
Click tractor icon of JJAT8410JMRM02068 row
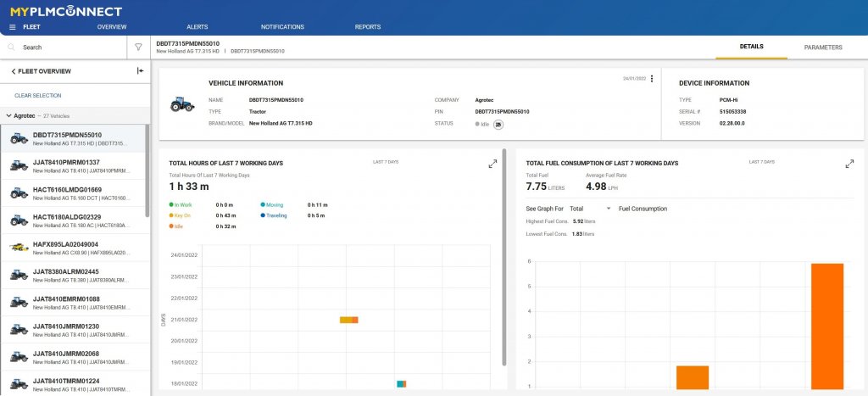coord(19,357)
